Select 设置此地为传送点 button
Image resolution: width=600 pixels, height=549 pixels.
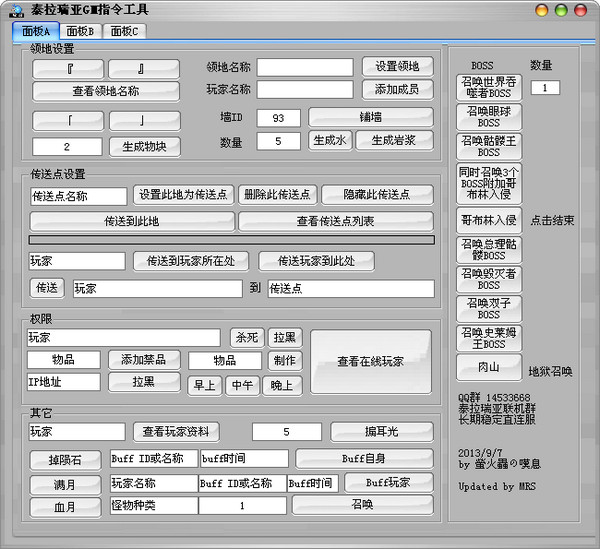click(x=183, y=195)
